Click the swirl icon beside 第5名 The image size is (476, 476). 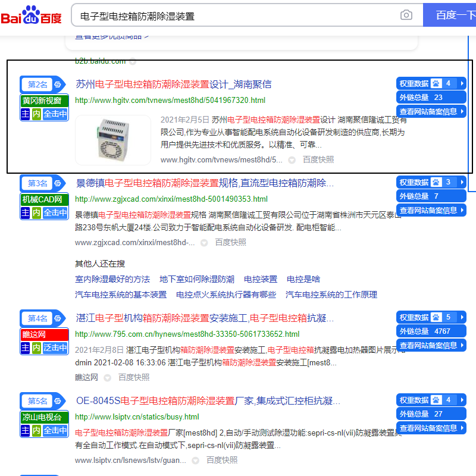[x=58, y=401]
